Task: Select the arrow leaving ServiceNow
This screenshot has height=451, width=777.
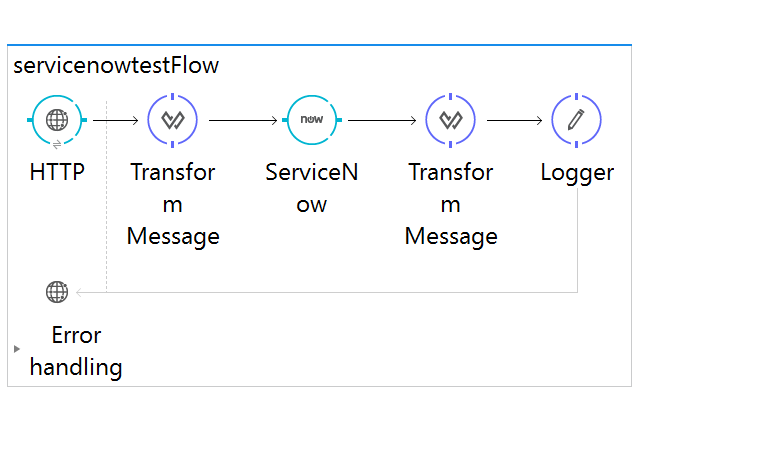Action: click(381, 120)
